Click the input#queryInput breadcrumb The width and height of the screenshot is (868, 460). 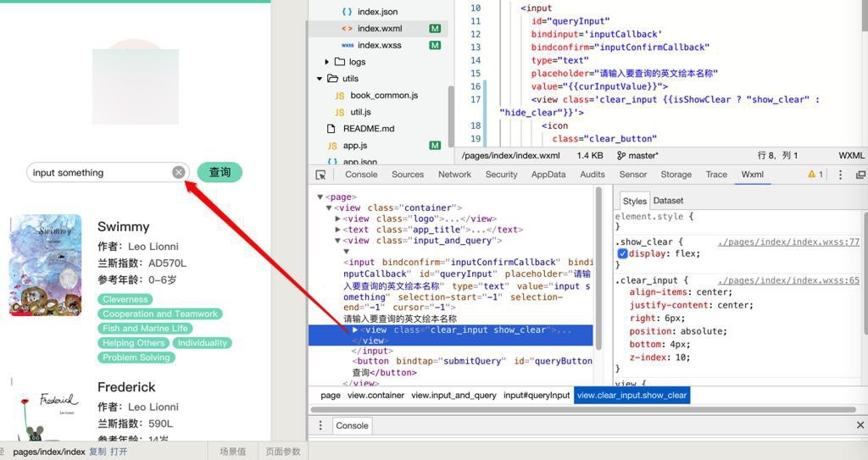point(537,396)
